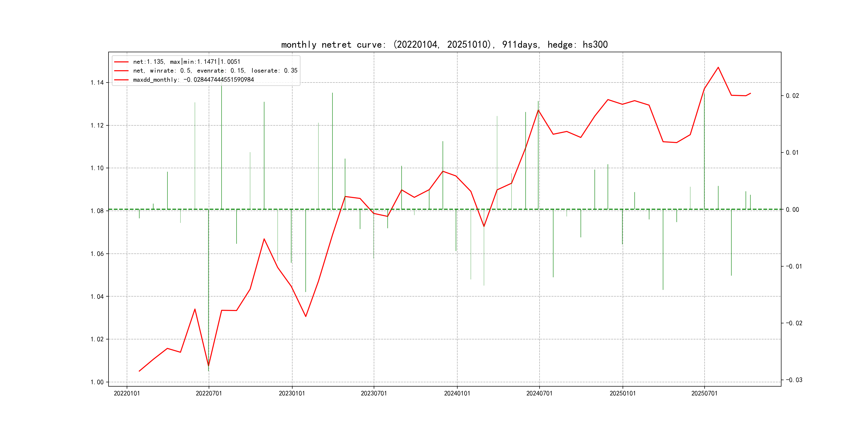Click the 20250101 x-axis label
Screen dimensions: 868x434
pyautogui.click(x=622, y=394)
